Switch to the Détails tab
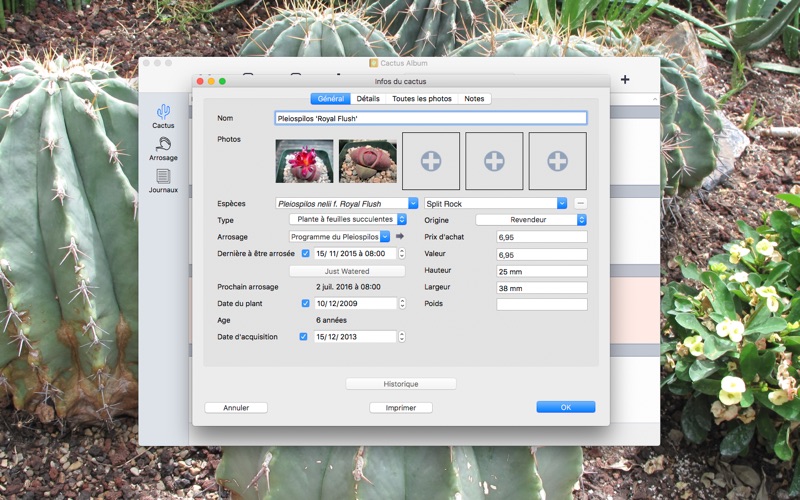 368,98
